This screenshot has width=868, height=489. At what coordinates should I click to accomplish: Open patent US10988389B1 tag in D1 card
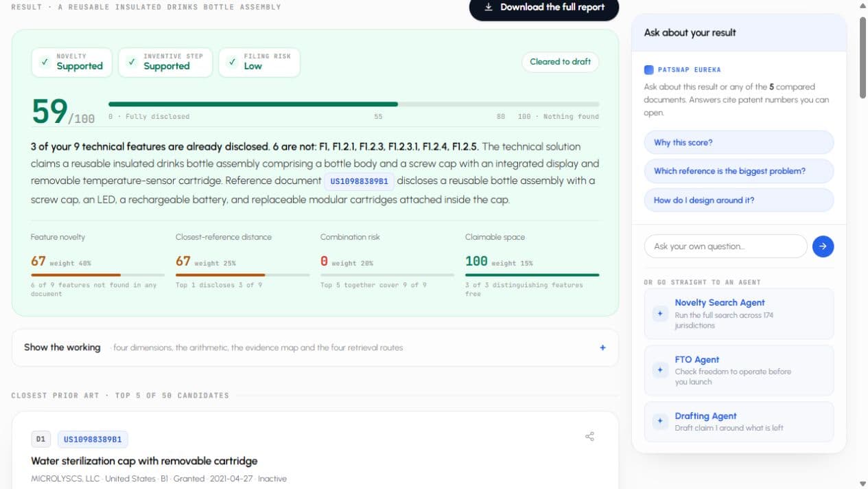(93, 440)
